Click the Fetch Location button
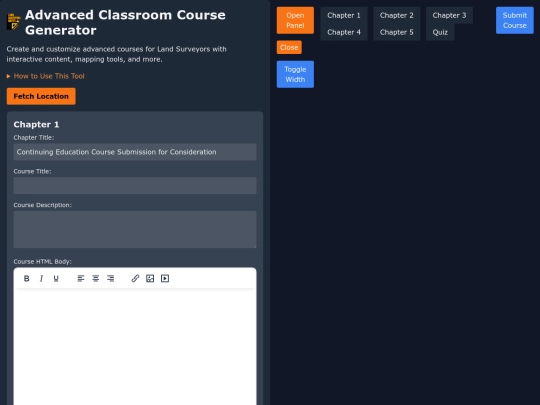 pos(41,96)
